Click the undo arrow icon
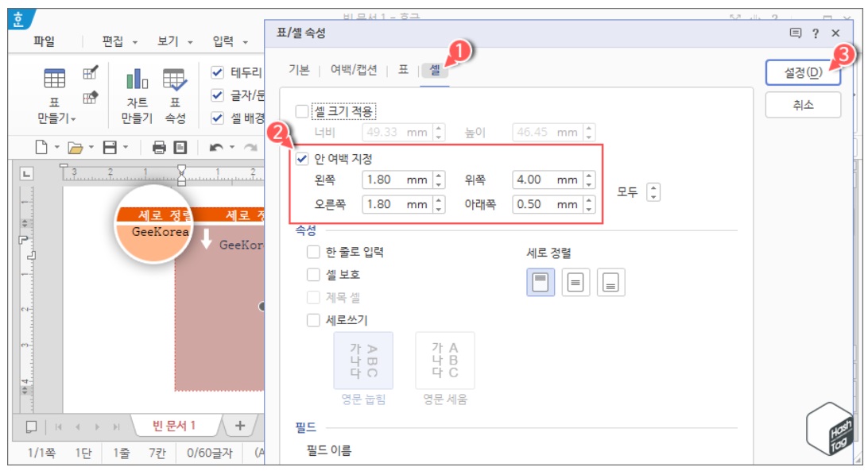This screenshot has width=868, height=471. point(216,147)
